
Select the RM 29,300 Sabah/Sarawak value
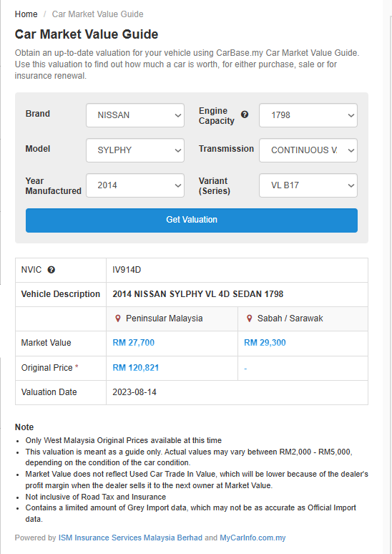point(265,343)
